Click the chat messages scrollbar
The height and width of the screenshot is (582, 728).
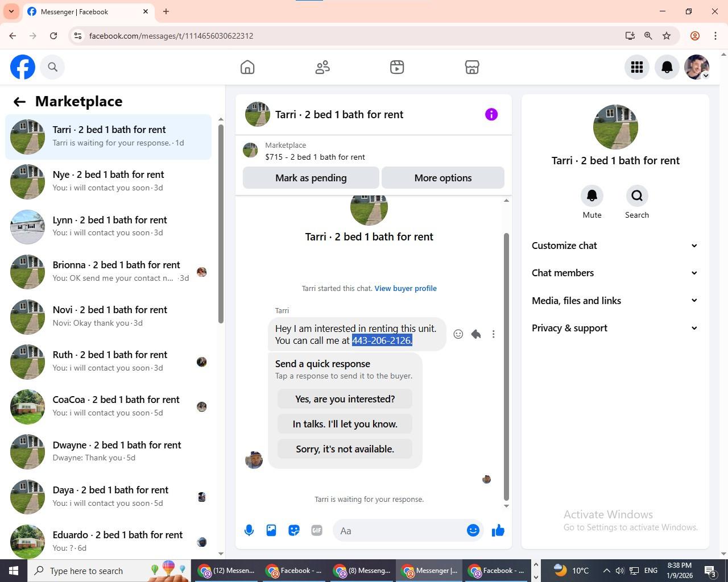[506, 367]
